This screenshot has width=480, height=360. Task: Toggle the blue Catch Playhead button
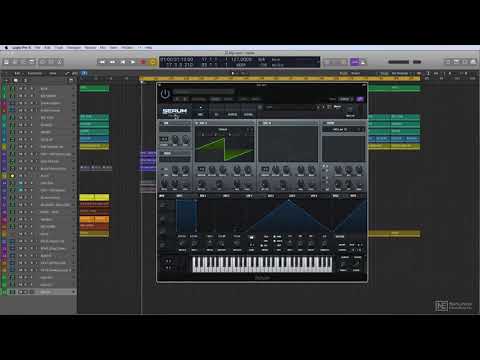[x=84, y=73]
